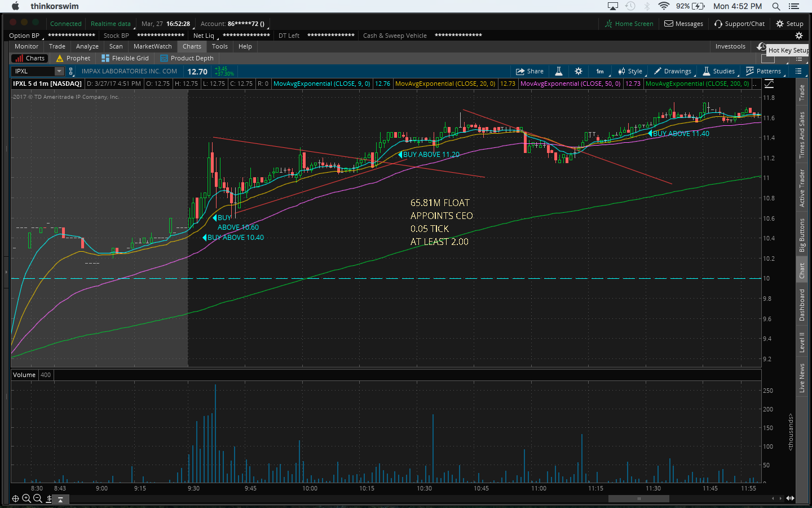Open the Patterns dropdown
Viewport: 812px width, 508px height.
pyautogui.click(x=764, y=71)
